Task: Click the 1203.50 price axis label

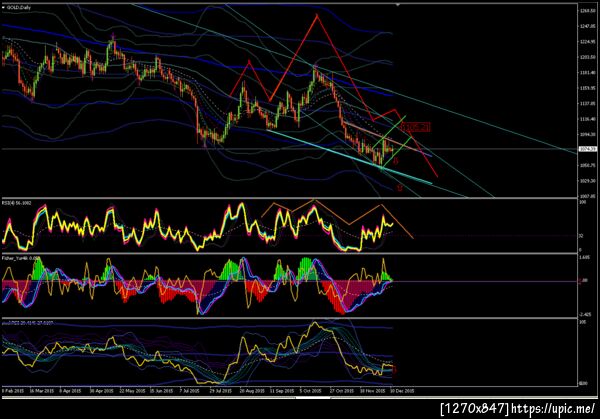Action: (x=587, y=57)
